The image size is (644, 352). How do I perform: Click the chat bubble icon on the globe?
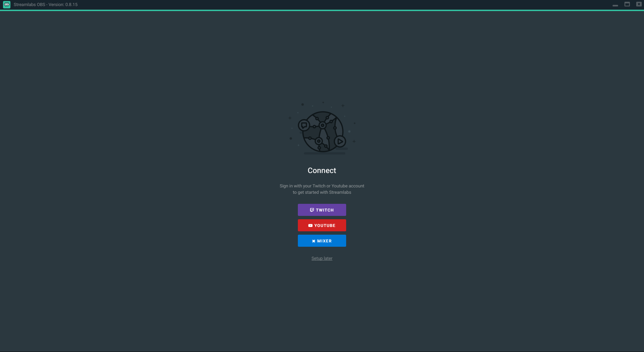(304, 125)
